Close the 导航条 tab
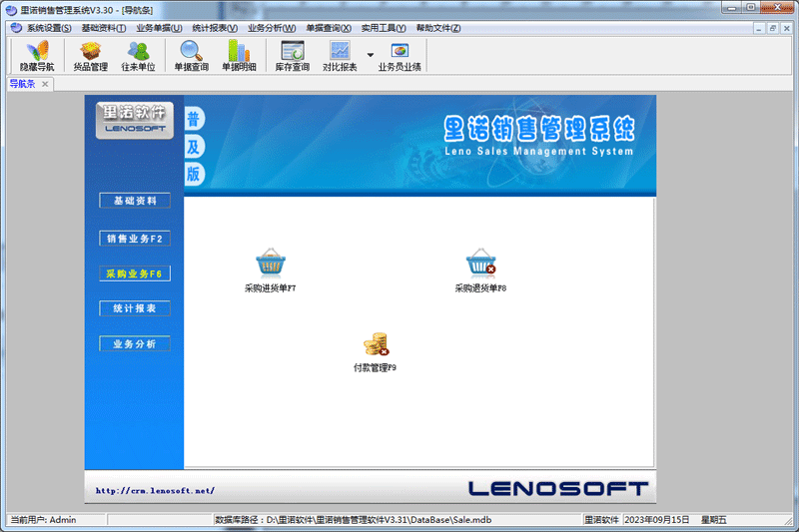This screenshot has width=799, height=532. [45, 84]
